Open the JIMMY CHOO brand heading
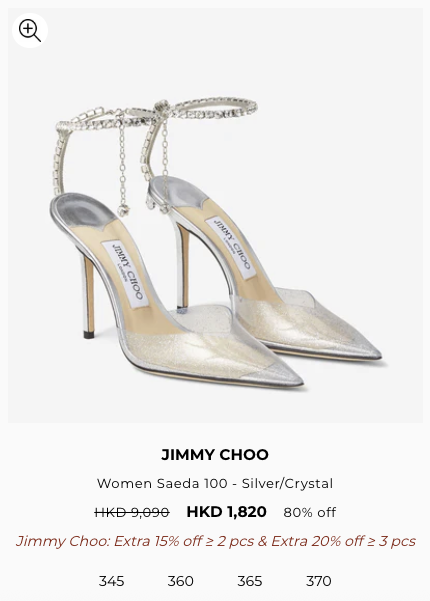This screenshot has height=601, width=430. [215, 455]
